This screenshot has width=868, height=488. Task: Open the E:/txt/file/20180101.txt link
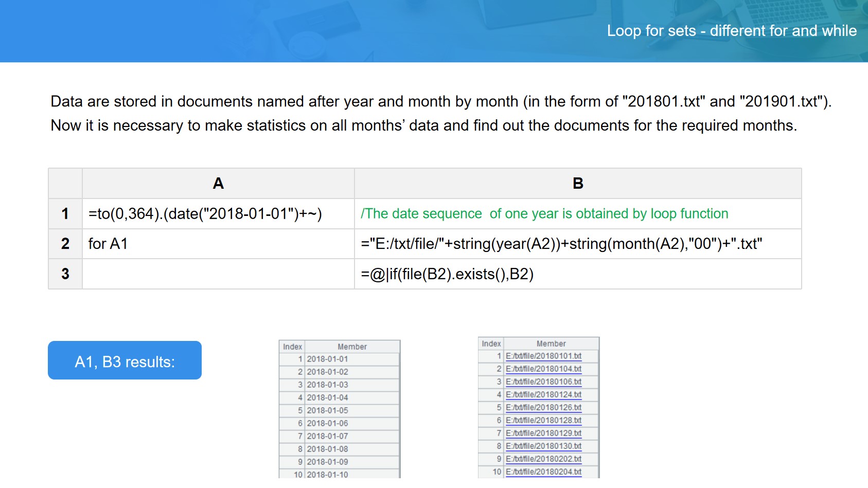[543, 356]
